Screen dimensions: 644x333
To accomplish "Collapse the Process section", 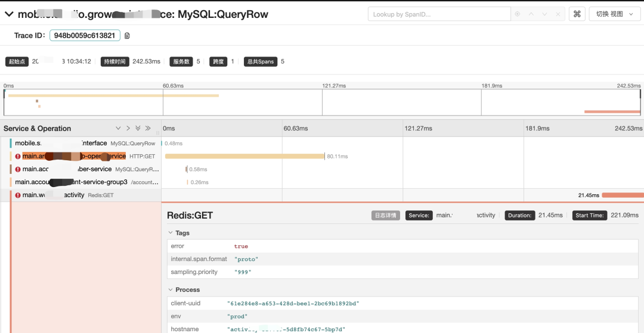I will pos(171,290).
